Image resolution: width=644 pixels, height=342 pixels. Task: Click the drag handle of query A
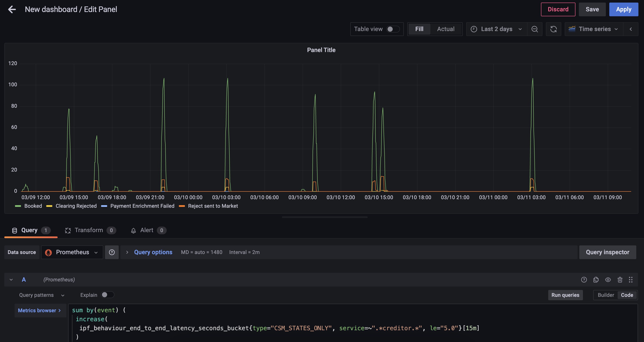point(631,280)
